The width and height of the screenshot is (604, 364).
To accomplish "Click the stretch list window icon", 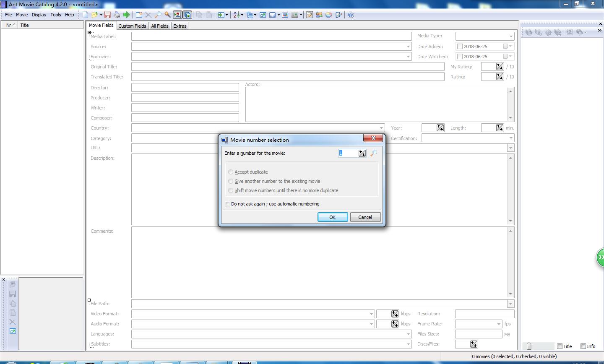I will pos(263,15).
